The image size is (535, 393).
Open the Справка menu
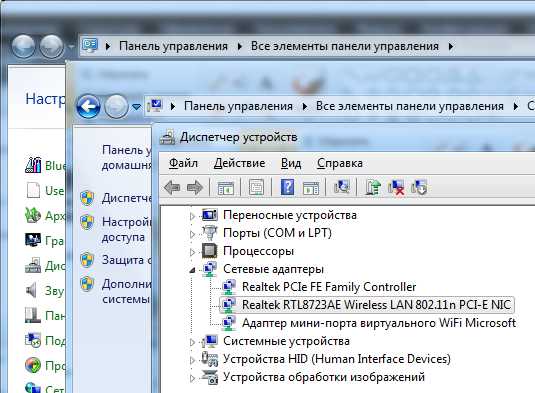(x=339, y=163)
